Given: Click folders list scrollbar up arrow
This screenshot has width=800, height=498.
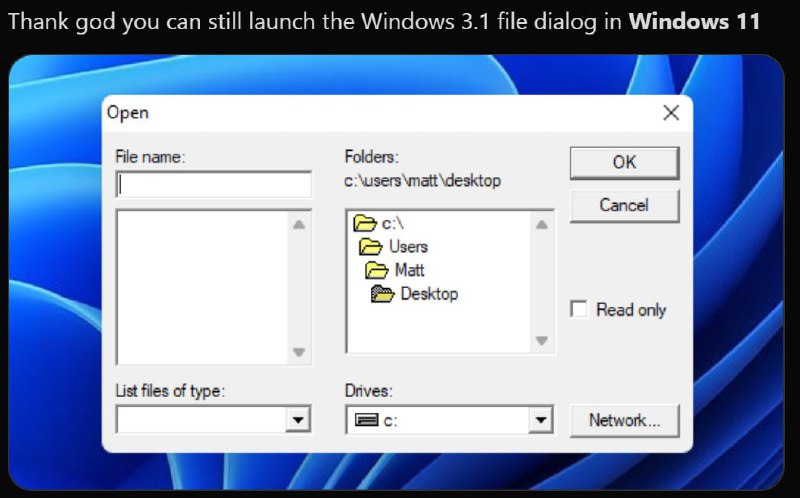Looking at the screenshot, I should point(542,224).
